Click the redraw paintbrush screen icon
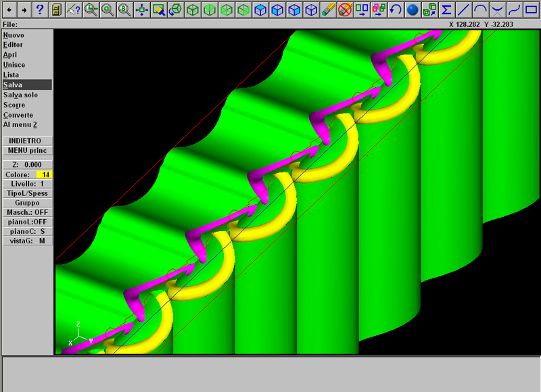The width and height of the screenshot is (541, 392). (x=158, y=10)
